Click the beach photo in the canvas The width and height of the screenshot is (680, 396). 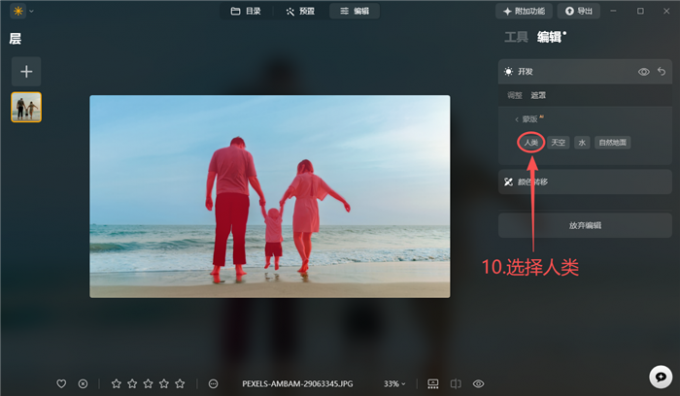coord(270,196)
